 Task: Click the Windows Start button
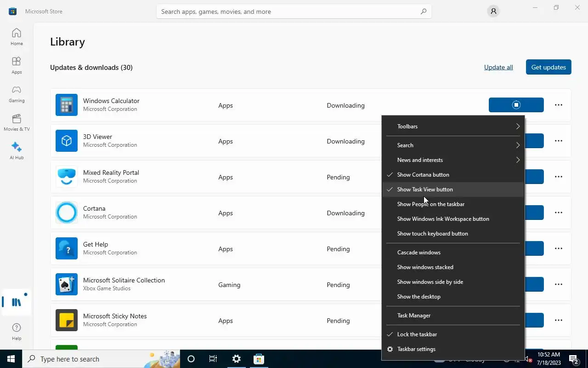pyautogui.click(x=11, y=359)
